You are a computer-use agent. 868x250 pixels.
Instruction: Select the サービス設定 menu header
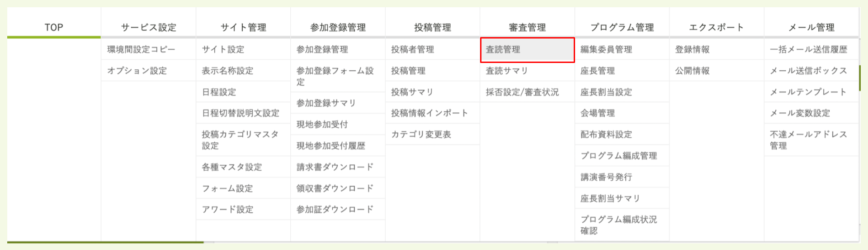(148, 27)
